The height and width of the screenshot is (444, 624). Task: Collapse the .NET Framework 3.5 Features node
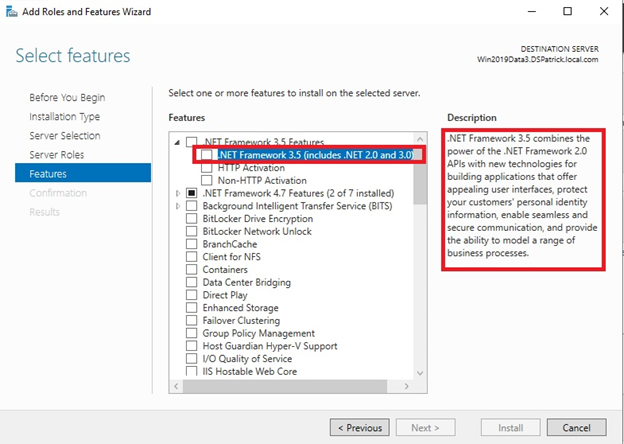pos(177,142)
